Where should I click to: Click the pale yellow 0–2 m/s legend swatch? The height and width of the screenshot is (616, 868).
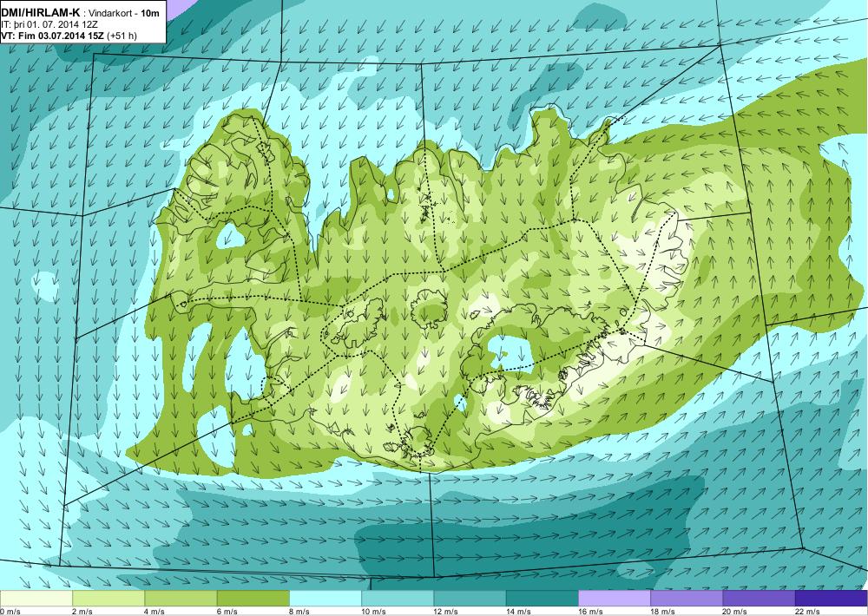click(x=36, y=599)
